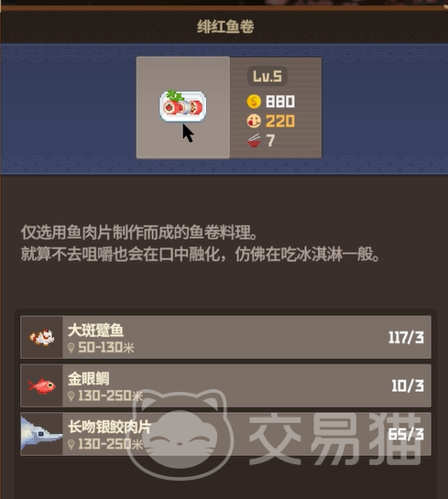Click the red bowl servings icon
Screen dimensions: 448x499
click(254, 140)
